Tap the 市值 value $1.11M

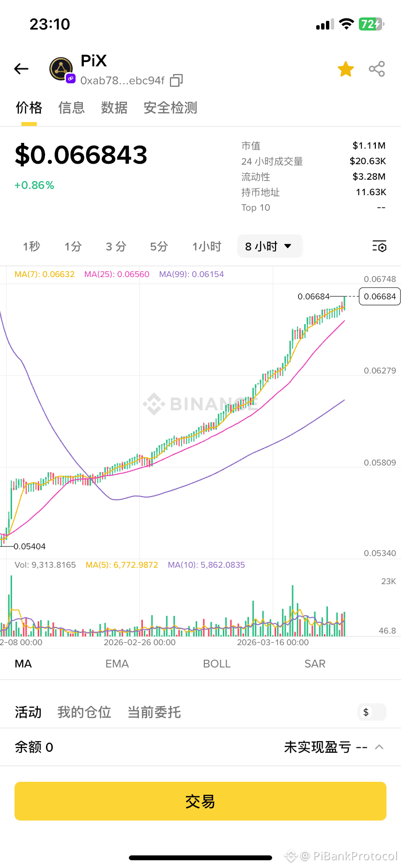click(369, 145)
